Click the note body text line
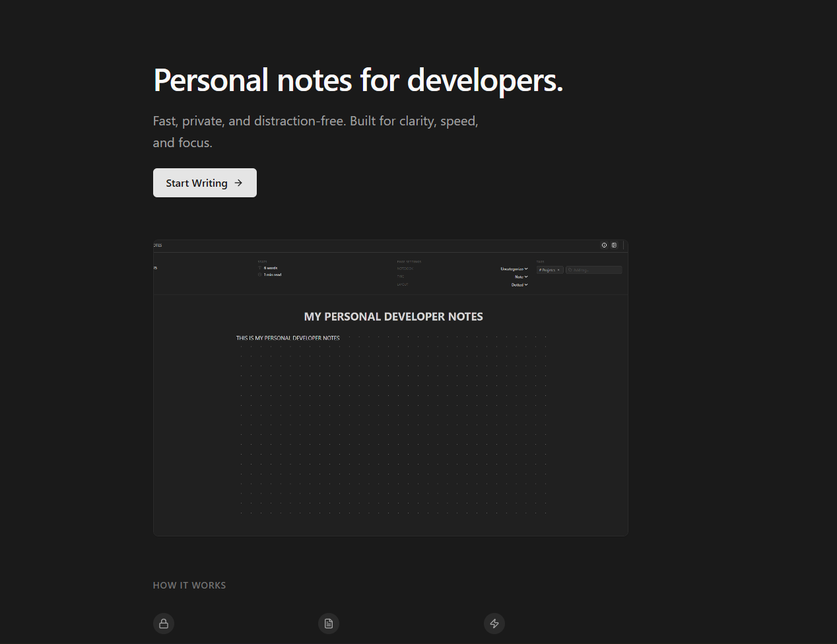This screenshot has height=644, width=837. tap(288, 338)
